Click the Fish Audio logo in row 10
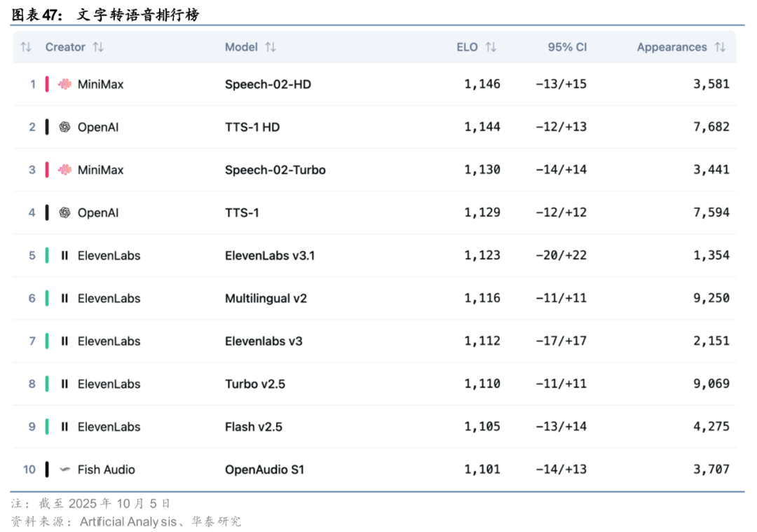This screenshot has height=532, width=757. [x=64, y=469]
